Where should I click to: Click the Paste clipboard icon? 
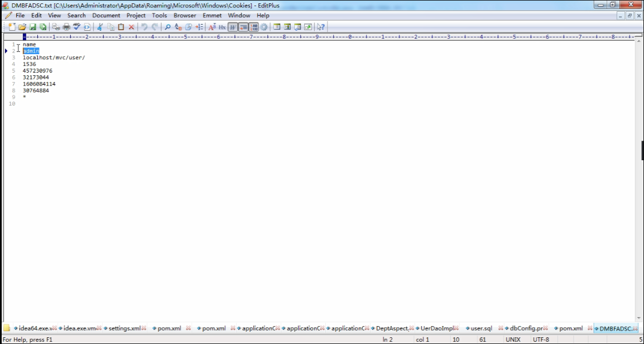(121, 27)
